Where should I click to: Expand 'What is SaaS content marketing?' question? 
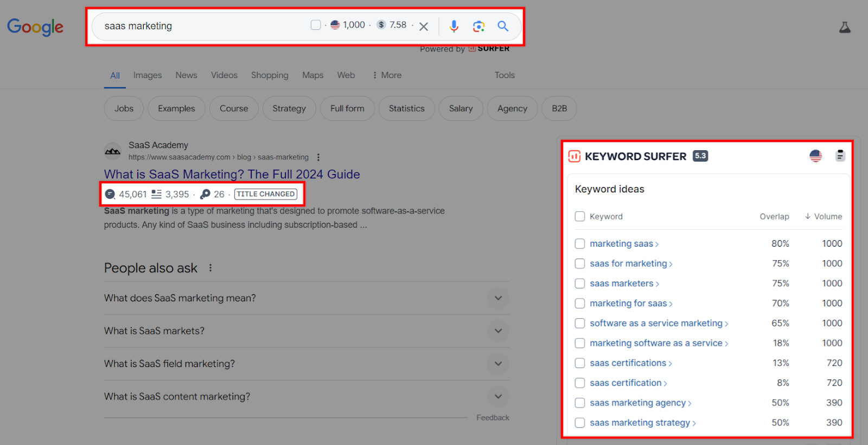pos(497,397)
